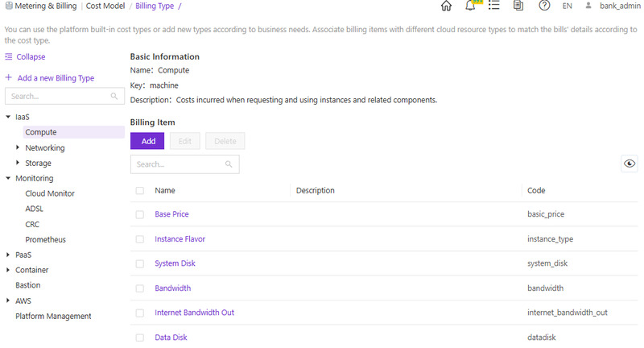Click the Delete billing item button
Viewport: 644px width, 348px height.
225,141
